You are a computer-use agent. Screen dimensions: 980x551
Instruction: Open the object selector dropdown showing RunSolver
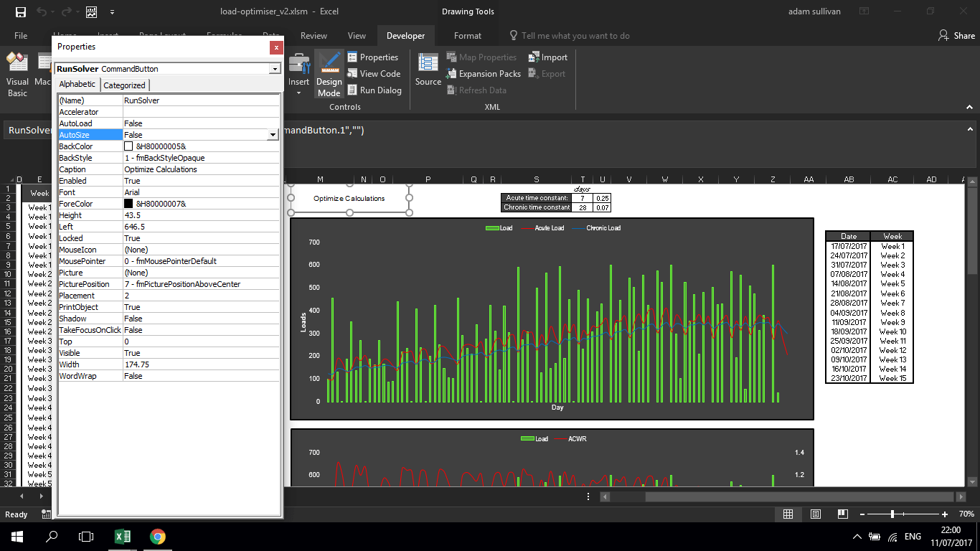[x=274, y=68]
